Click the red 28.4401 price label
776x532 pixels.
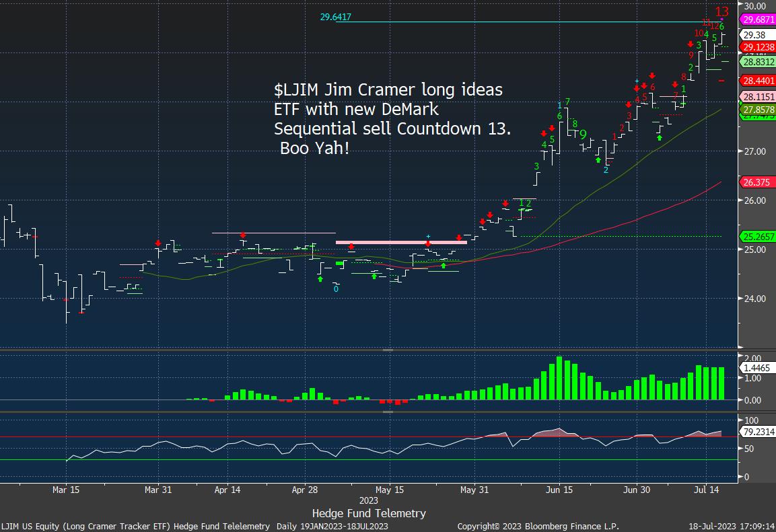point(758,81)
